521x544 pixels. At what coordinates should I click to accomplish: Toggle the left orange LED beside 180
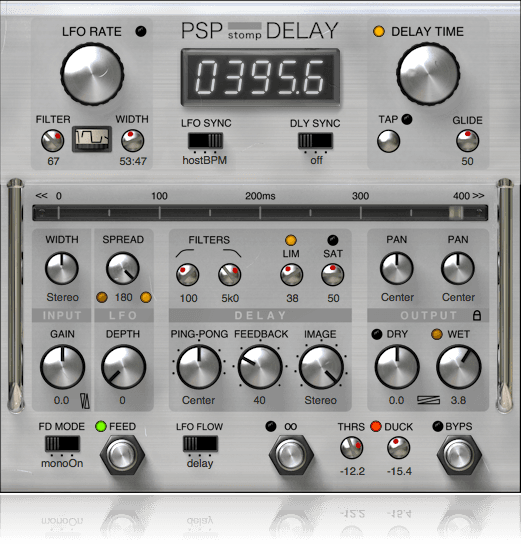(x=102, y=297)
